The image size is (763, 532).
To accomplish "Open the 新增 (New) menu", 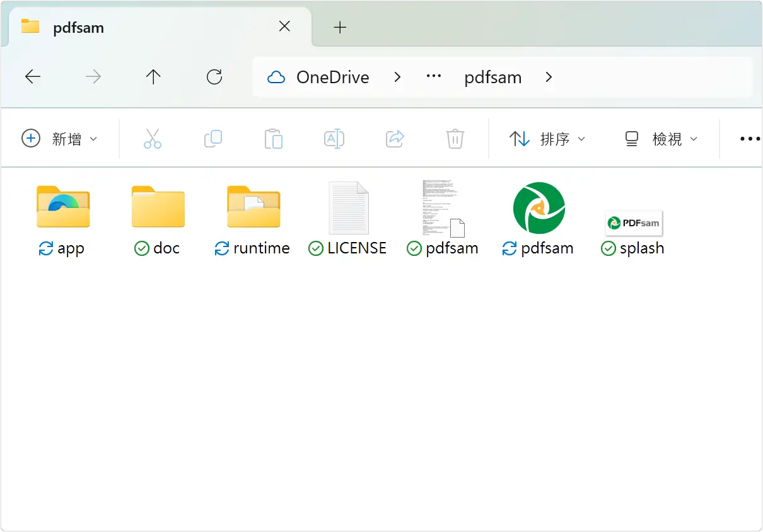I will click(59, 139).
